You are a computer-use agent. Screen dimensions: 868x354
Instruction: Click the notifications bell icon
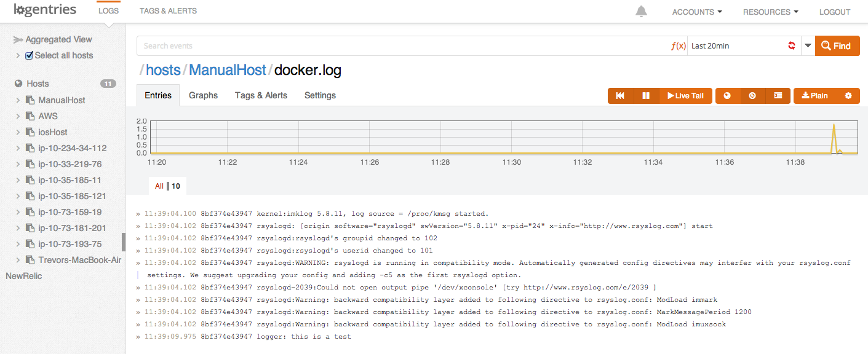tap(642, 12)
